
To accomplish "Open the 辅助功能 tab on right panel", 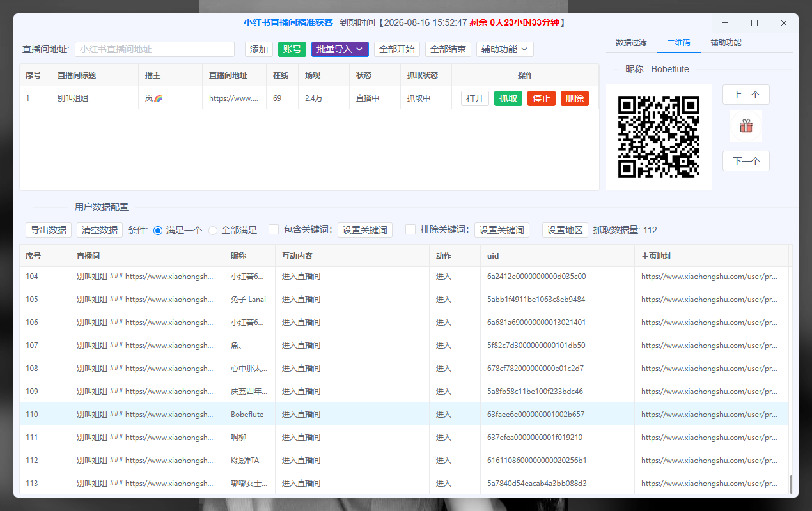I will pos(726,43).
